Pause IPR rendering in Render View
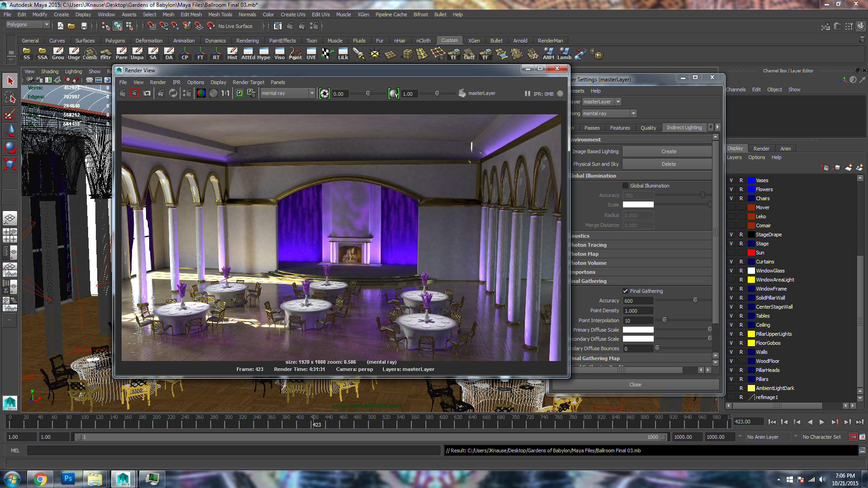868x488 pixels. pyautogui.click(x=527, y=94)
